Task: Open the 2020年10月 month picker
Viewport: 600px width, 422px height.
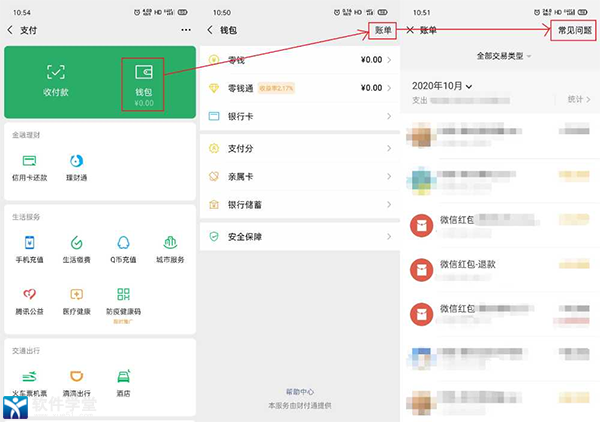Action: click(442, 86)
